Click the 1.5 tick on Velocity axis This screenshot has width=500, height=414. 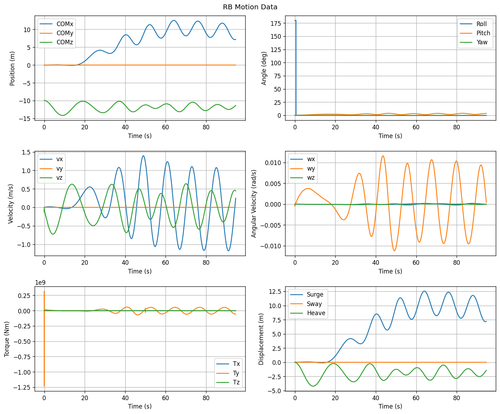[x=27, y=152]
